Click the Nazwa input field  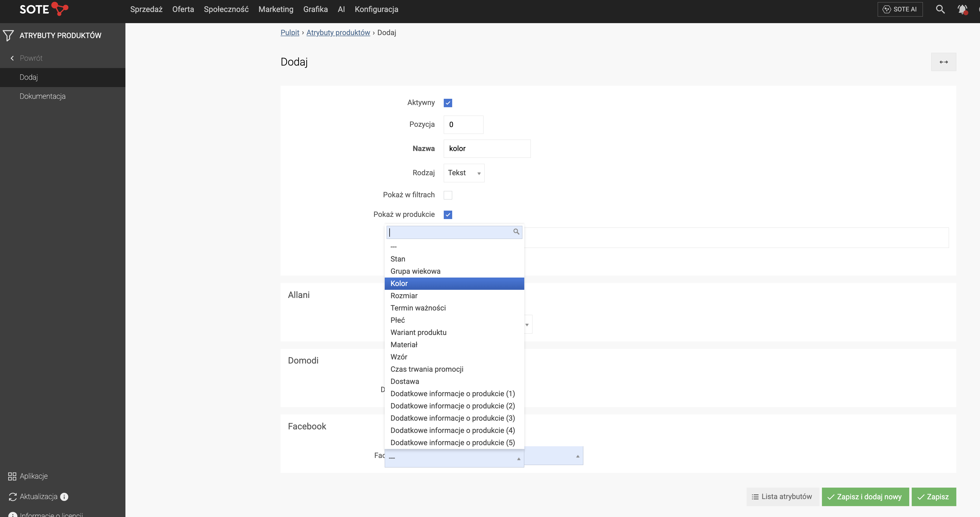click(486, 149)
